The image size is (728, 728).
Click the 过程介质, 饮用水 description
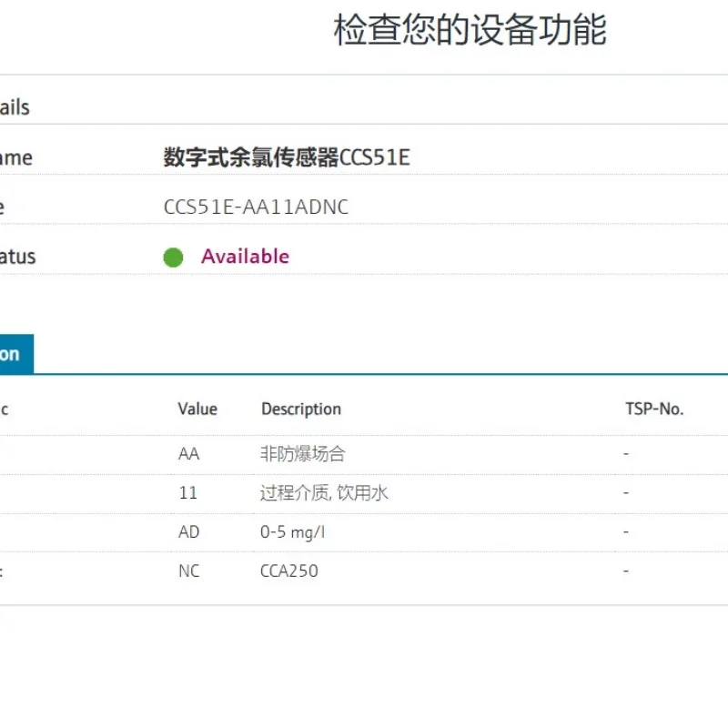pos(324,492)
